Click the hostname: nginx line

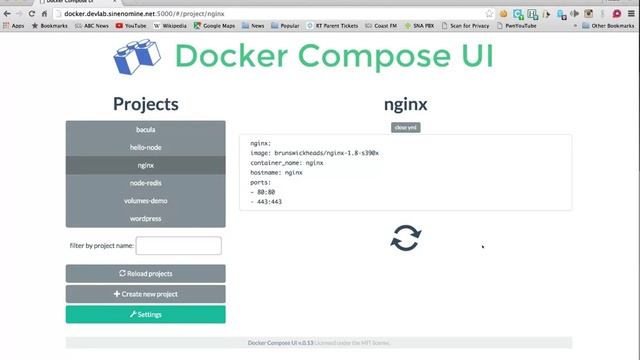(x=276, y=173)
